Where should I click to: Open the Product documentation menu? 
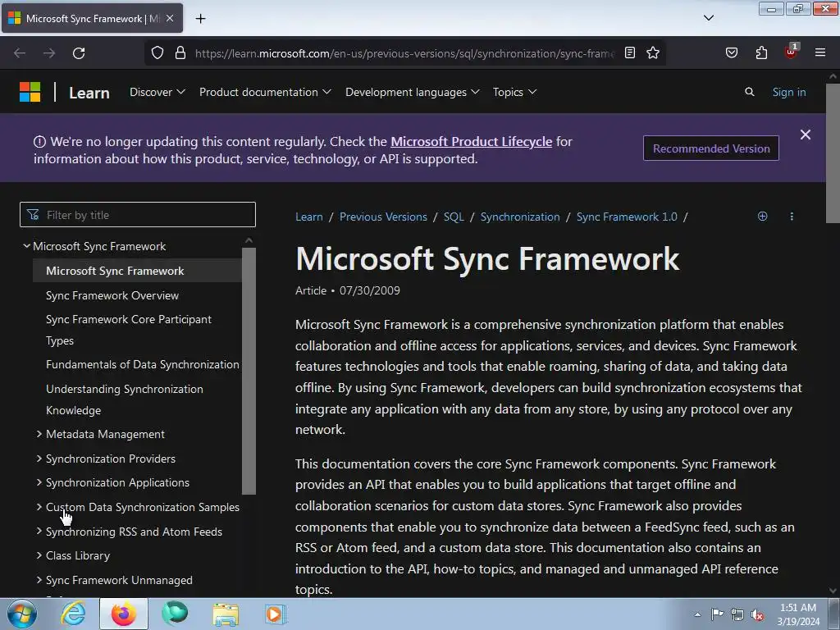(x=265, y=92)
